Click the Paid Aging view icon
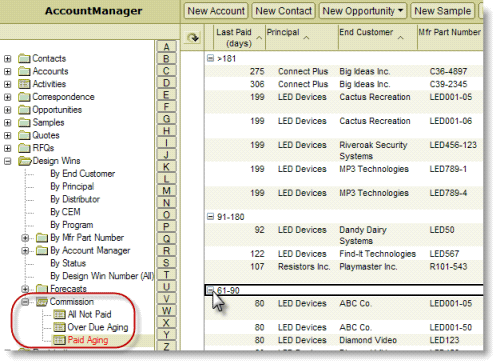The width and height of the screenshot is (496, 363). [60, 340]
